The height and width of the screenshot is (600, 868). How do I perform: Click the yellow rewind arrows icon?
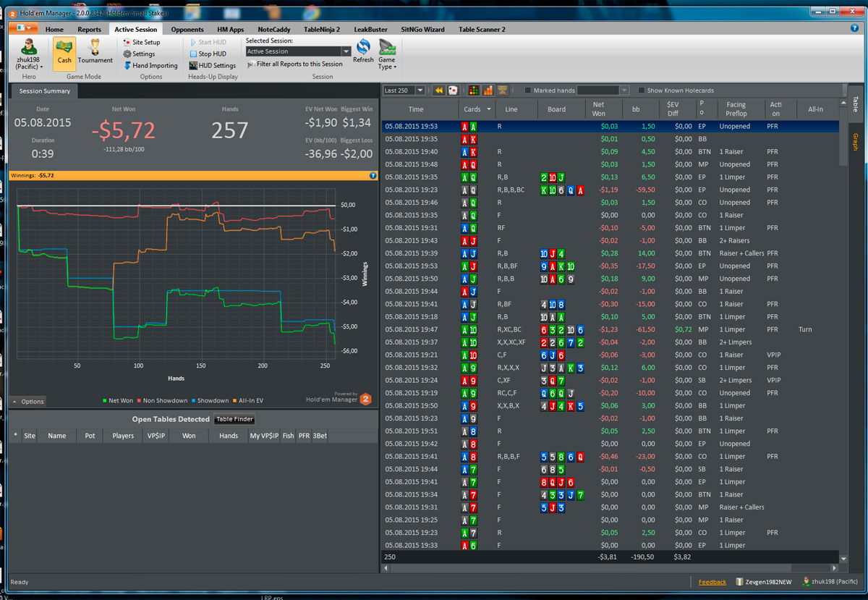point(438,90)
